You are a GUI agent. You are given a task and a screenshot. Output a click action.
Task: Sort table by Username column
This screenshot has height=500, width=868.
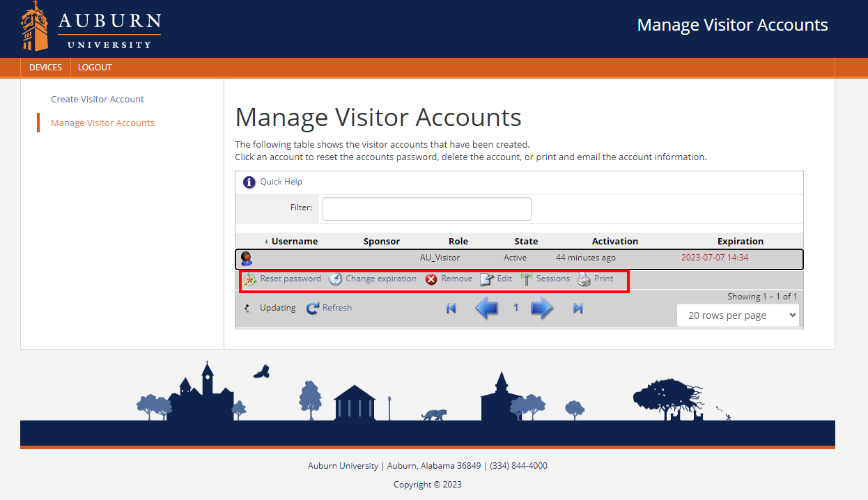[295, 242]
